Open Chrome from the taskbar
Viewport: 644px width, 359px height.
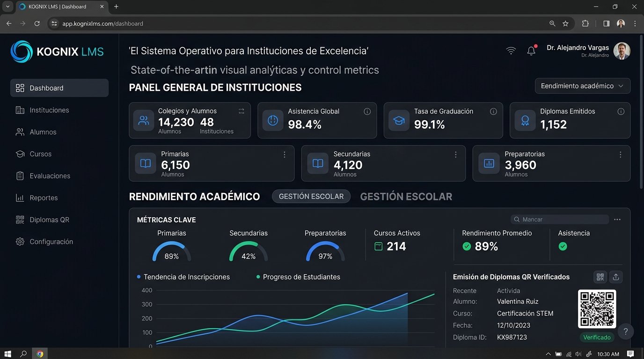point(40,354)
